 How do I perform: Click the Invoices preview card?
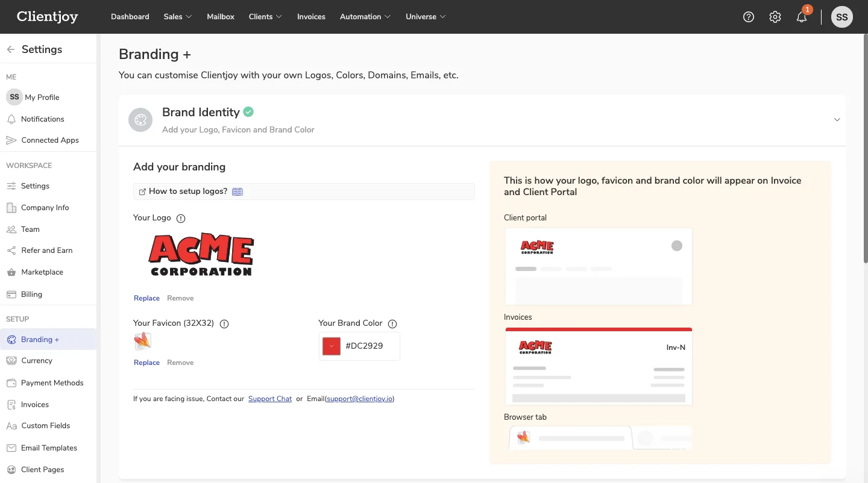pos(599,366)
